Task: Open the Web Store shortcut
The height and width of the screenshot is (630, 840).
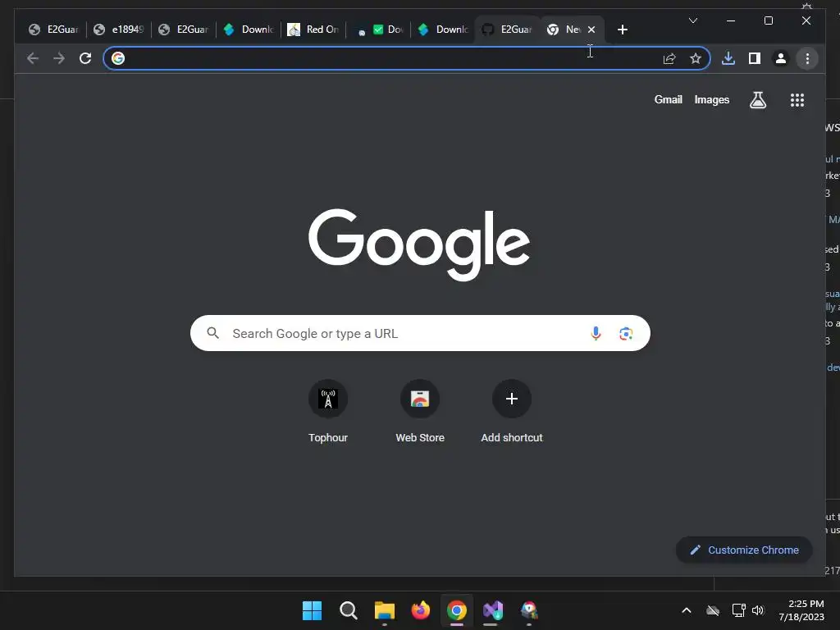Action: click(x=420, y=412)
